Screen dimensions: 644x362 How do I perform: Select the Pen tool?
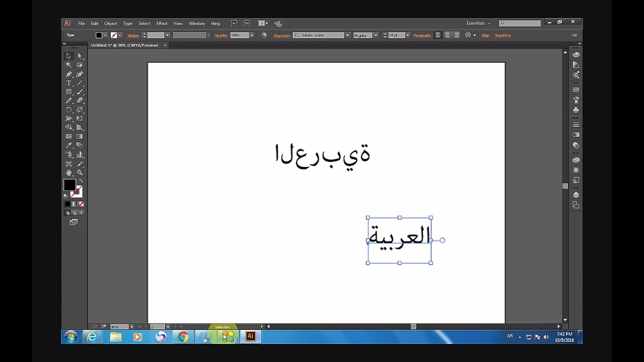point(69,74)
